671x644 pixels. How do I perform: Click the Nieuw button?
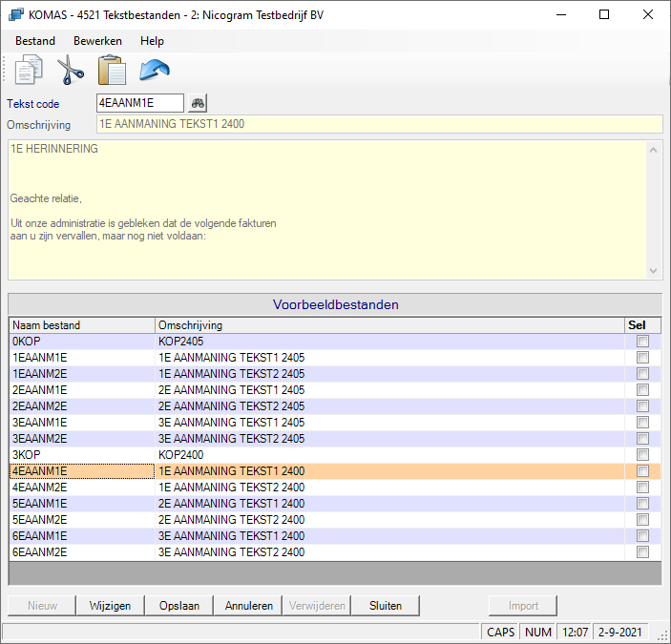click(42, 606)
